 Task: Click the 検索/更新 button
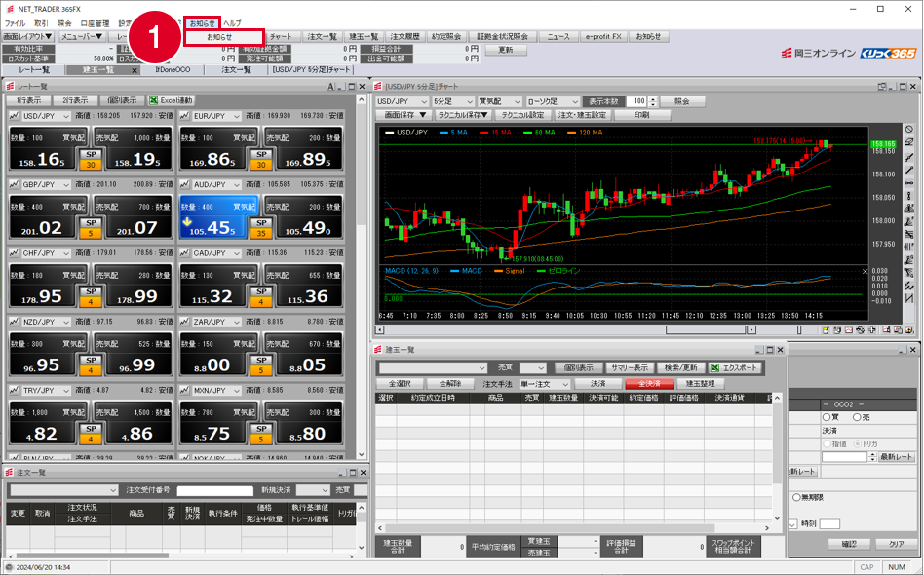[680, 367]
